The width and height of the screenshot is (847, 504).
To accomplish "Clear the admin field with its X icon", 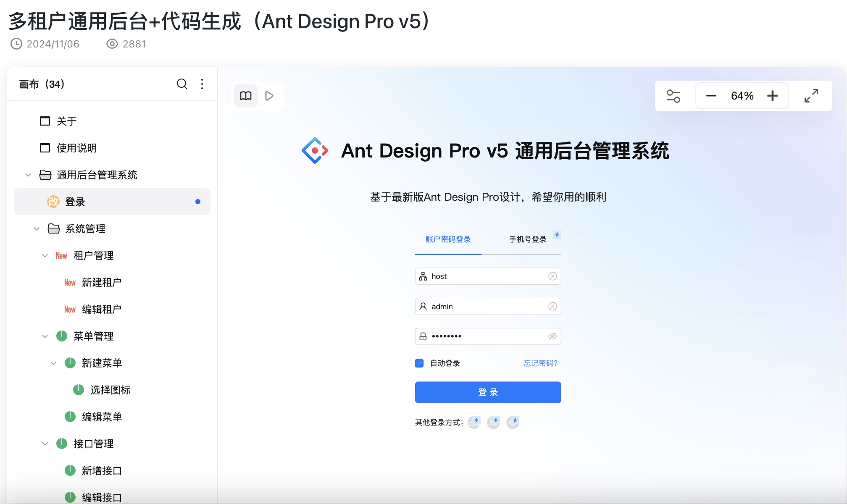I will tap(552, 307).
